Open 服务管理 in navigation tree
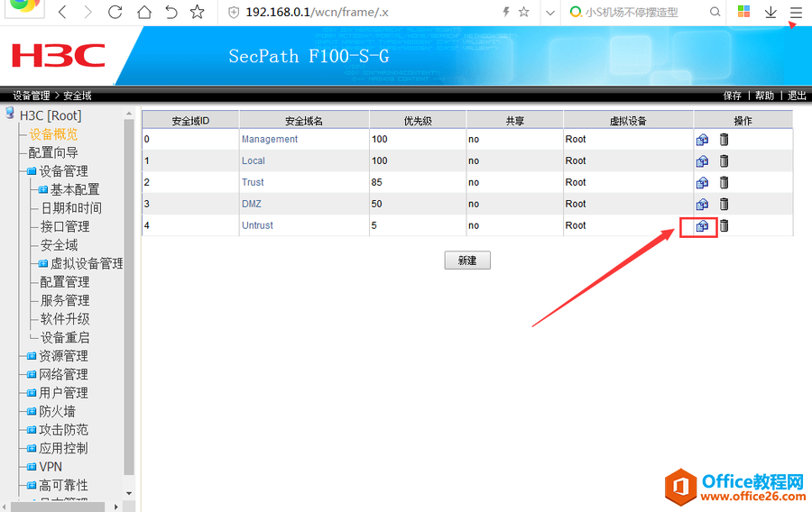The image size is (812, 512). 65,300
